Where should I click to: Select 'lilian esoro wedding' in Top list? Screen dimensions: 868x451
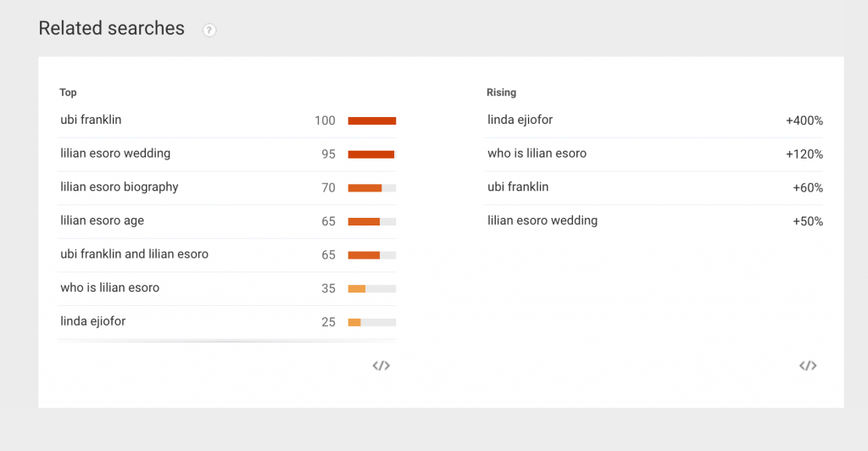pyautogui.click(x=115, y=153)
